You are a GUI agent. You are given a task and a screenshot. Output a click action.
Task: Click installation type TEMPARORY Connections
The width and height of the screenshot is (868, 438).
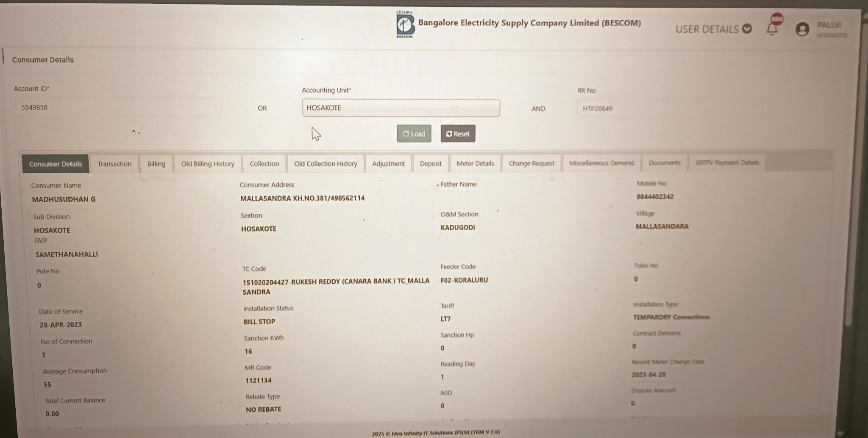pos(671,317)
